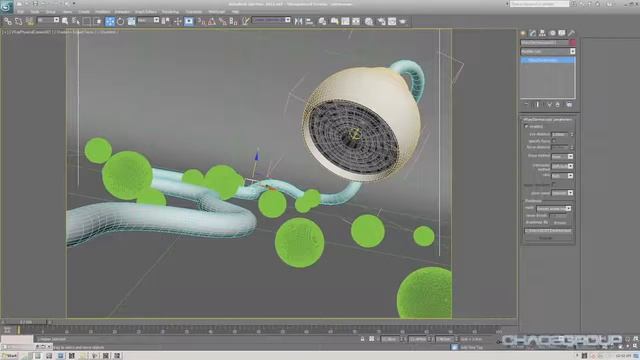The height and width of the screenshot is (360, 640).
Task: Open the shademap mode dropdown
Action: (553, 209)
